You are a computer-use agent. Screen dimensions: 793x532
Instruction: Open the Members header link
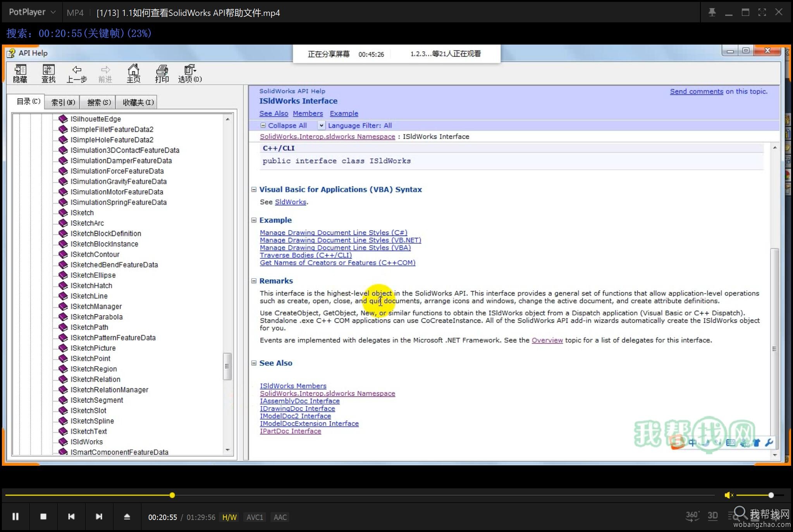click(x=308, y=114)
